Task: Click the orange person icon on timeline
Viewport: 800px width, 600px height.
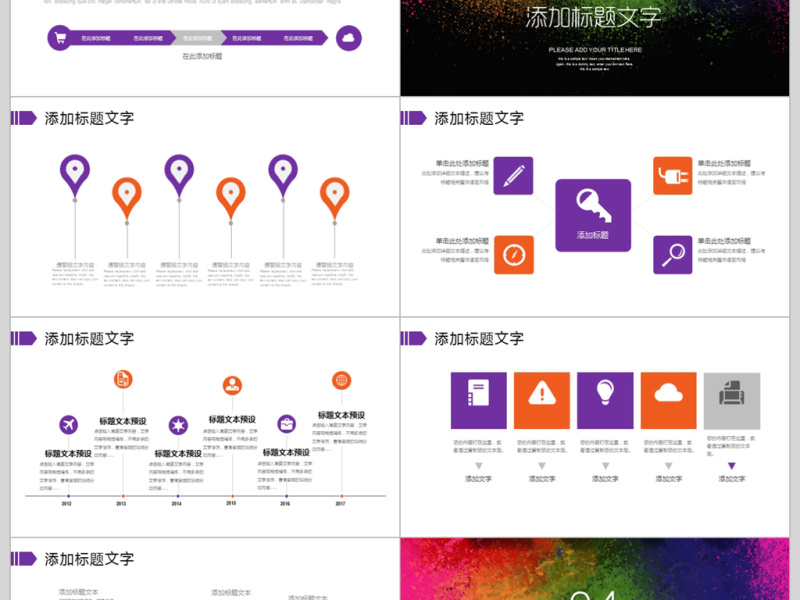Action: [x=232, y=385]
